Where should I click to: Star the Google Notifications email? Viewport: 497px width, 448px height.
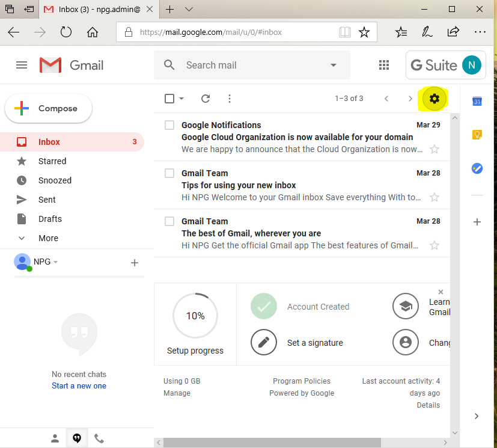pyautogui.click(x=434, y=149)
